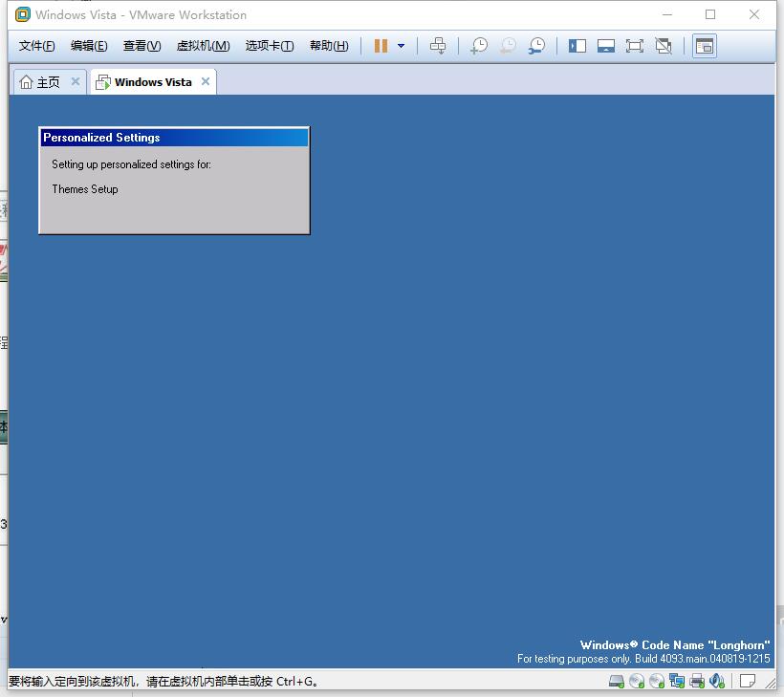Viewport: 784px width, 697px height.
Task: Maximize the VMware Workstation window
Action: pos(710,15)
